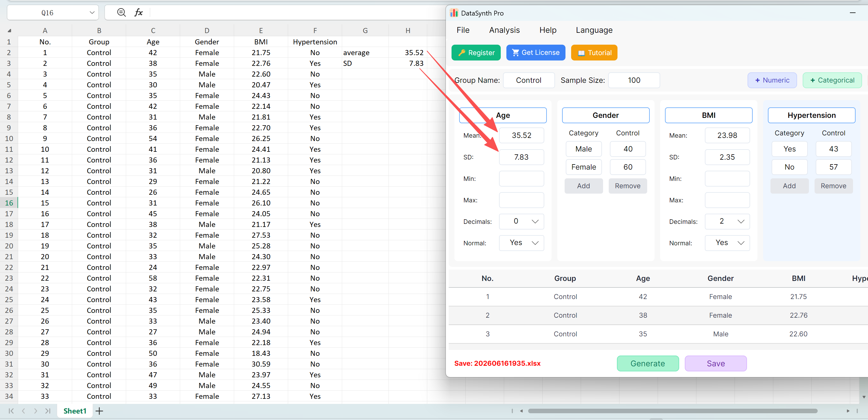Open the Analysis menu
This screenshot has width=868, height=420.
(x=504, y=30)
